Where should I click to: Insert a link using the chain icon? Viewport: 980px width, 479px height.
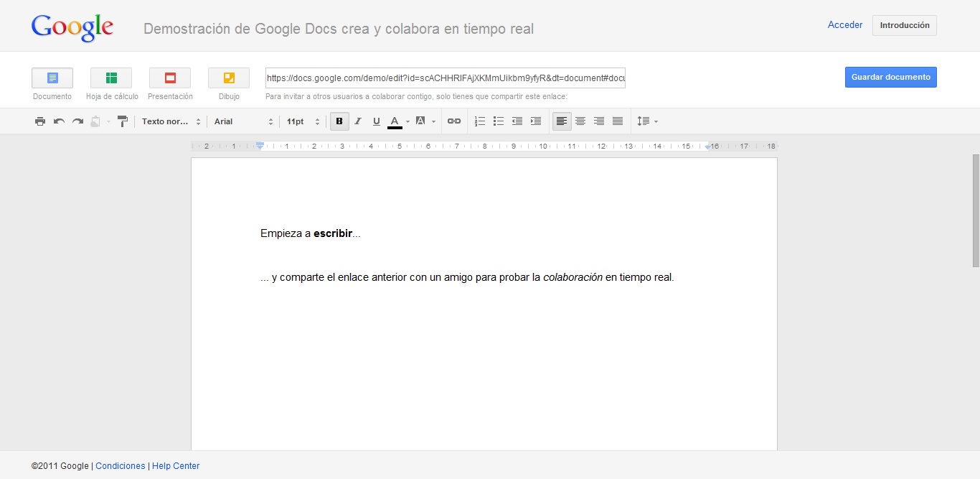(x=454, y=121)
